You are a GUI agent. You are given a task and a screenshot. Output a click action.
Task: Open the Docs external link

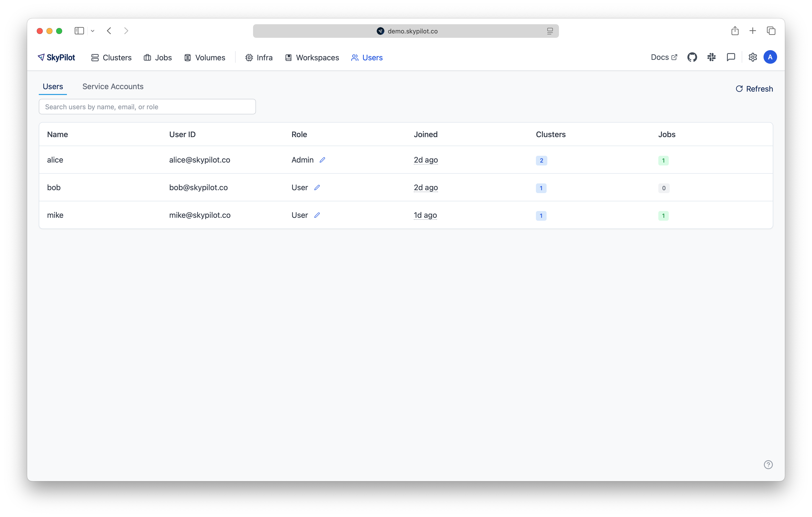tap(664, 57)
